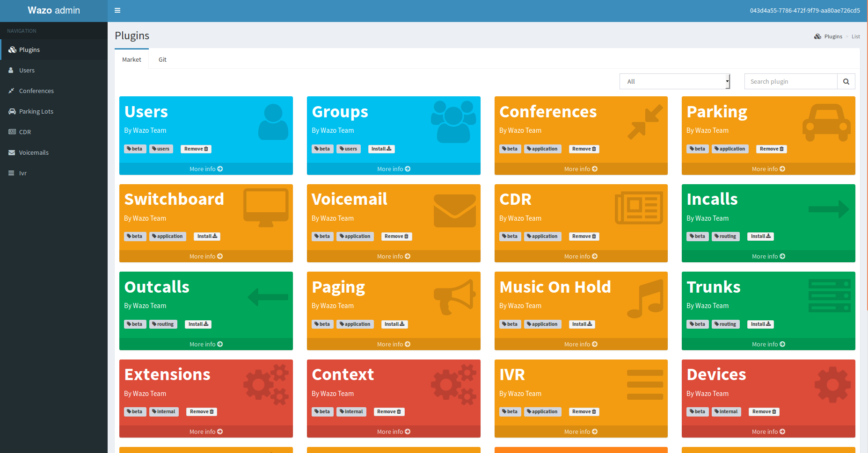This screenshot has height=453, width=868.
Task: Click the newspaper icon on CDR card
Action: point(639,208)
